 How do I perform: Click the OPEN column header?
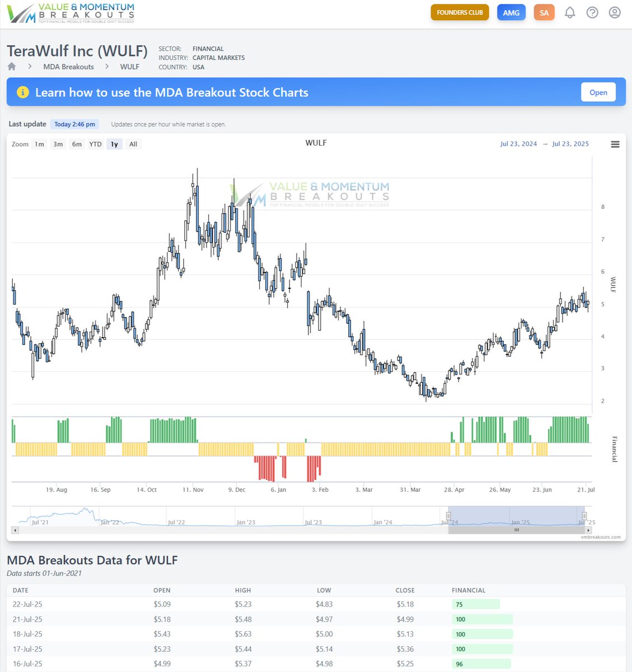click(162, 590)
